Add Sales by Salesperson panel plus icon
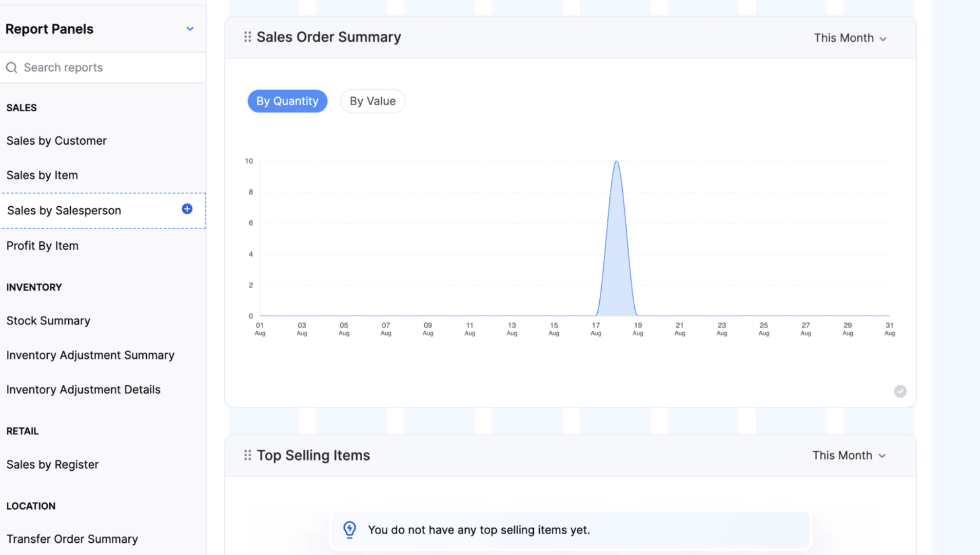The width and height of the screenshot is (980, 555). (x=187, y=209)
